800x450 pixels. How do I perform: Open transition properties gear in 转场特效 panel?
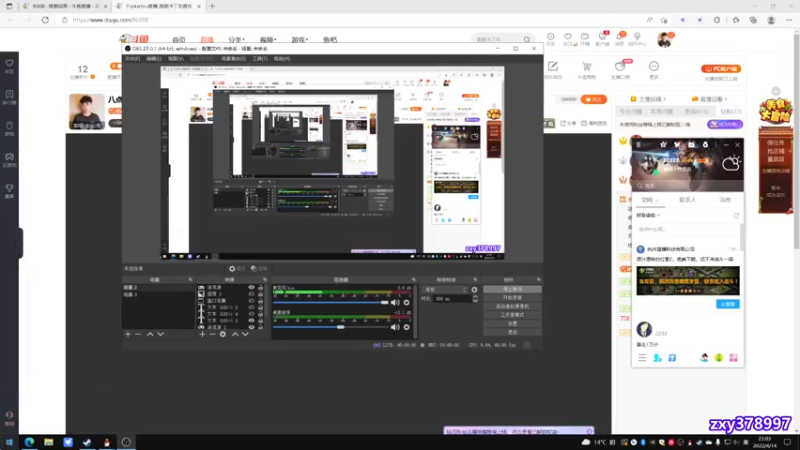(474, 289)
